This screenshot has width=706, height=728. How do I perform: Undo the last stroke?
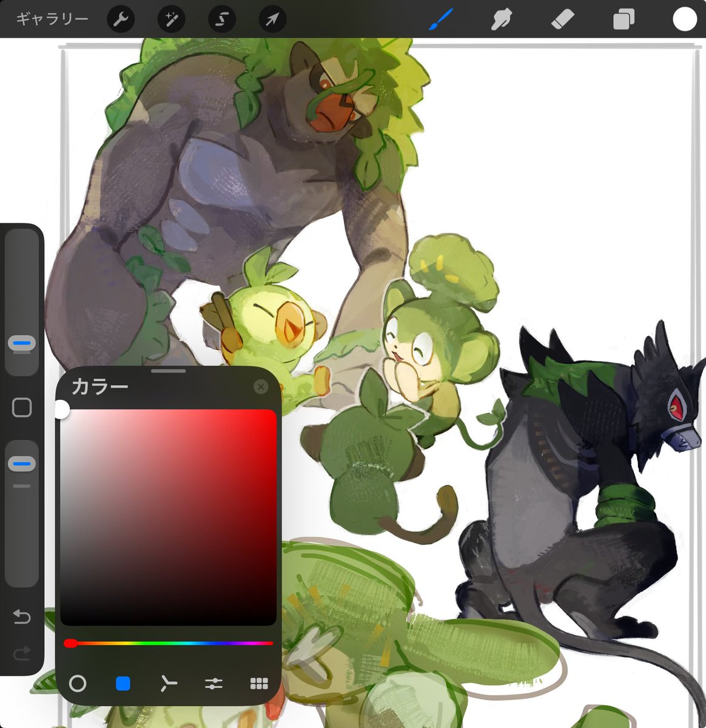[22, 618]
